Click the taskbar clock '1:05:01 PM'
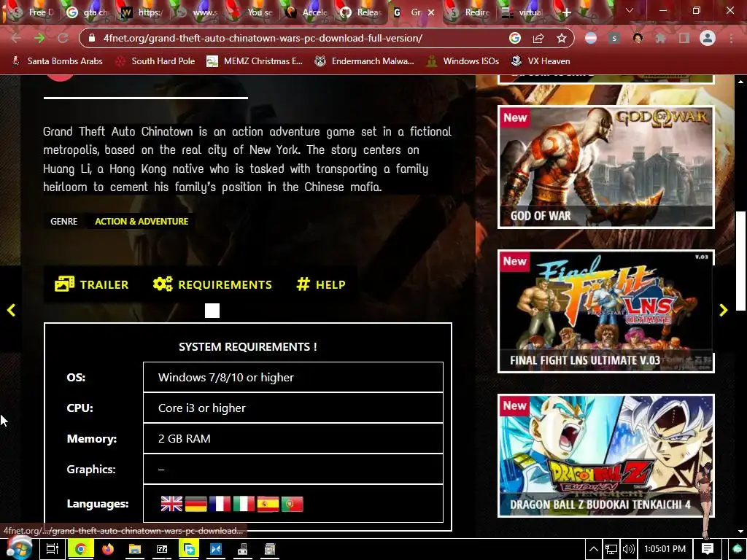 pyautogui.click(x=665, y=549)
